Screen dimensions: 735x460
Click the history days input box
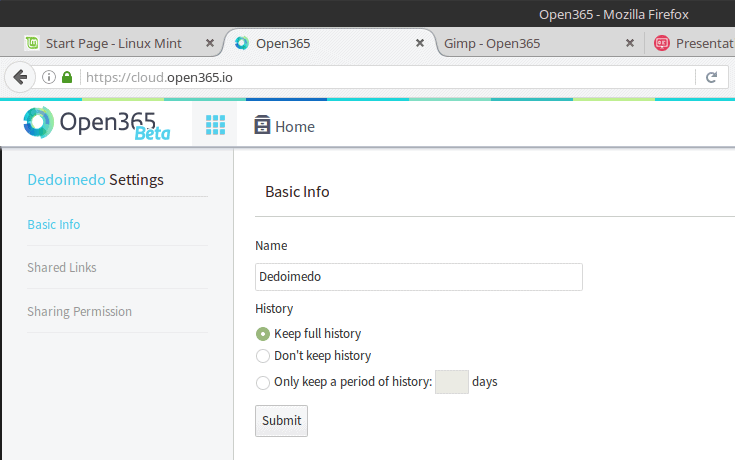451,382
